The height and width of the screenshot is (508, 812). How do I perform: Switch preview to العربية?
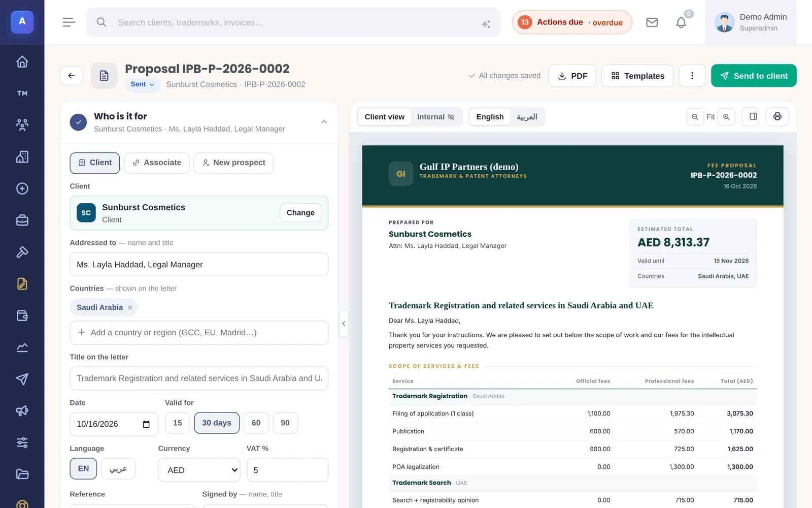[x=527, y=117]
